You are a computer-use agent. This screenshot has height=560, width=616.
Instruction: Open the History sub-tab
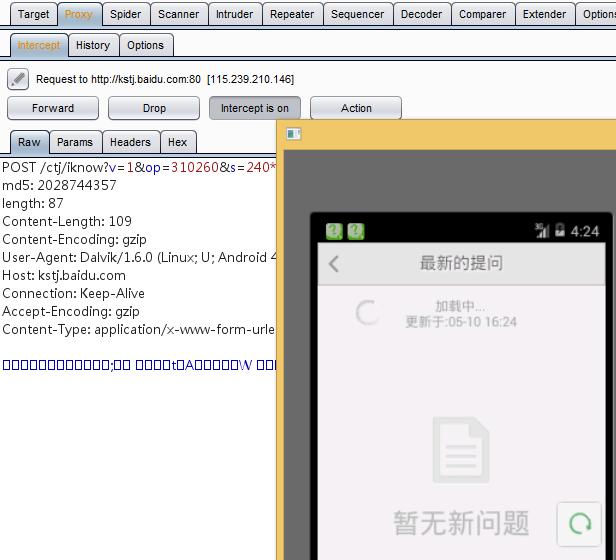point(93,45)
